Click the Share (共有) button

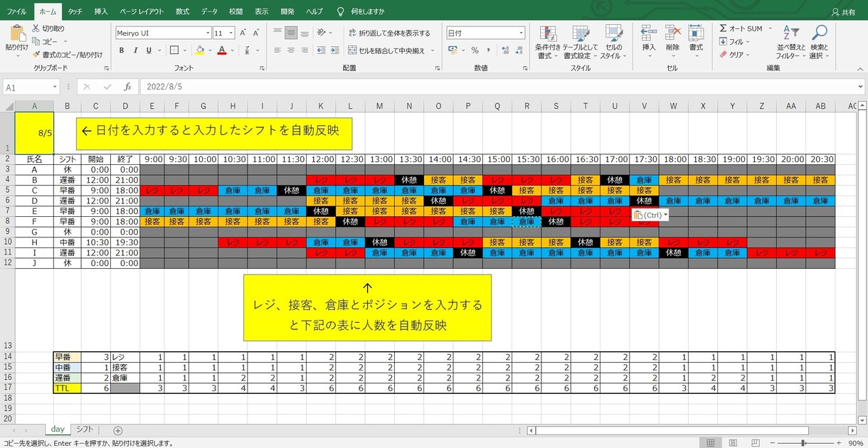(844, 11)
